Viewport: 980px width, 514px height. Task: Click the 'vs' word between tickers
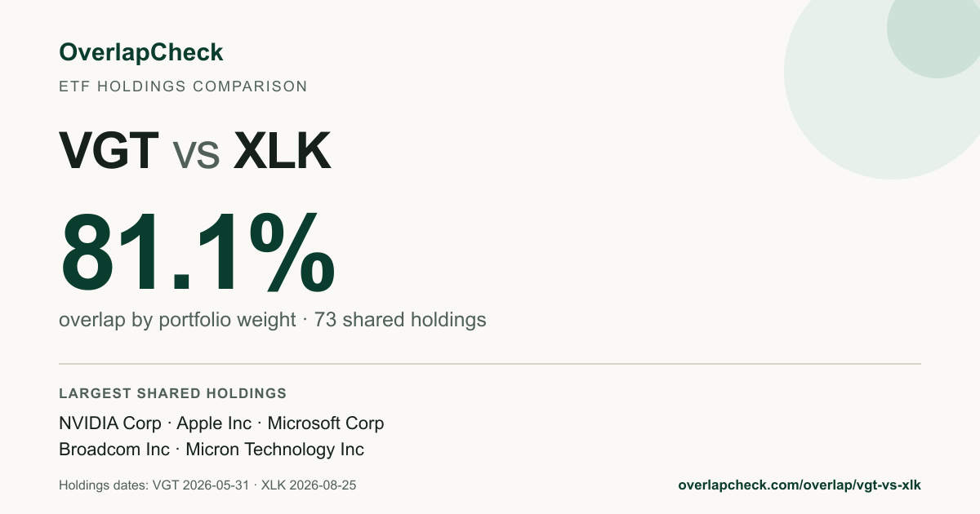tap(197, 154)
